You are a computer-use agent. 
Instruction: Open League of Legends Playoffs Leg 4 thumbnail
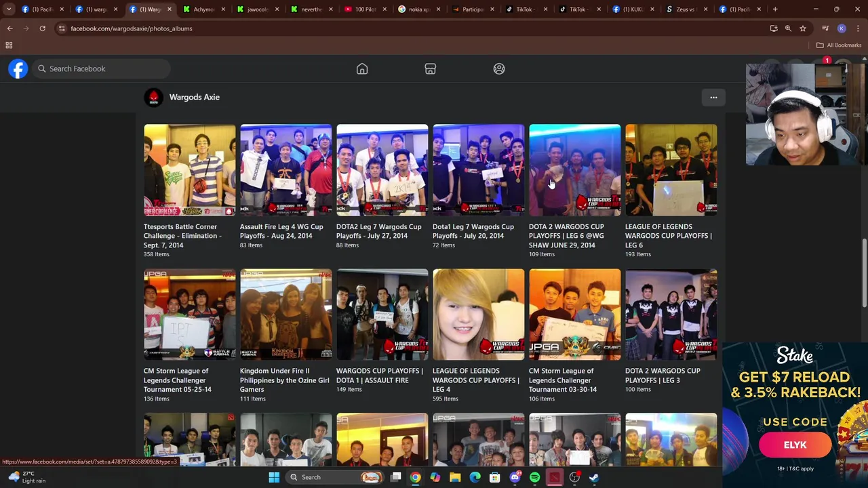coord(478,314)
